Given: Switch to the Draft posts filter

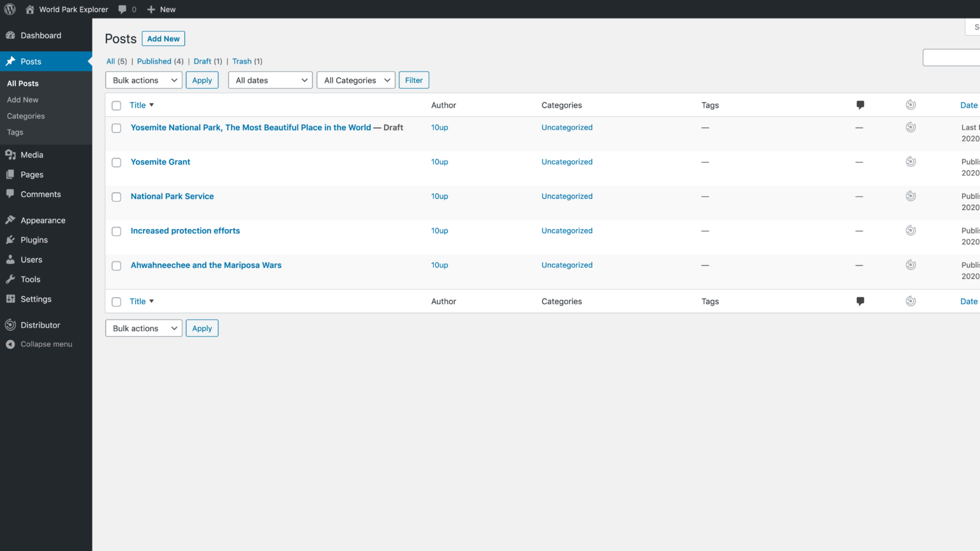Looking at the screenshot, I should pos(202,61).
